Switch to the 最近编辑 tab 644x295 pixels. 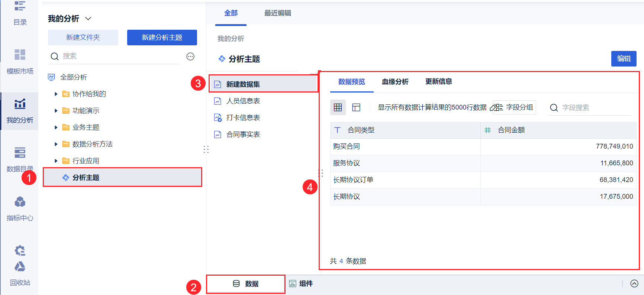pyautogui.click(x=277, y=13)
